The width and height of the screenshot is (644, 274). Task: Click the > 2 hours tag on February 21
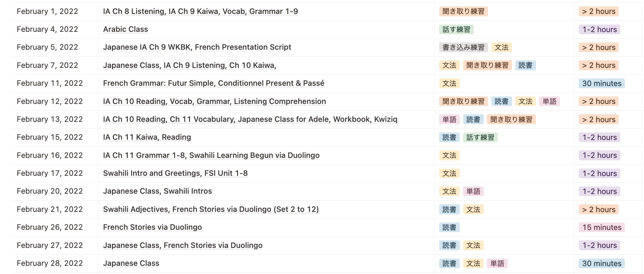tap(598, 209)
